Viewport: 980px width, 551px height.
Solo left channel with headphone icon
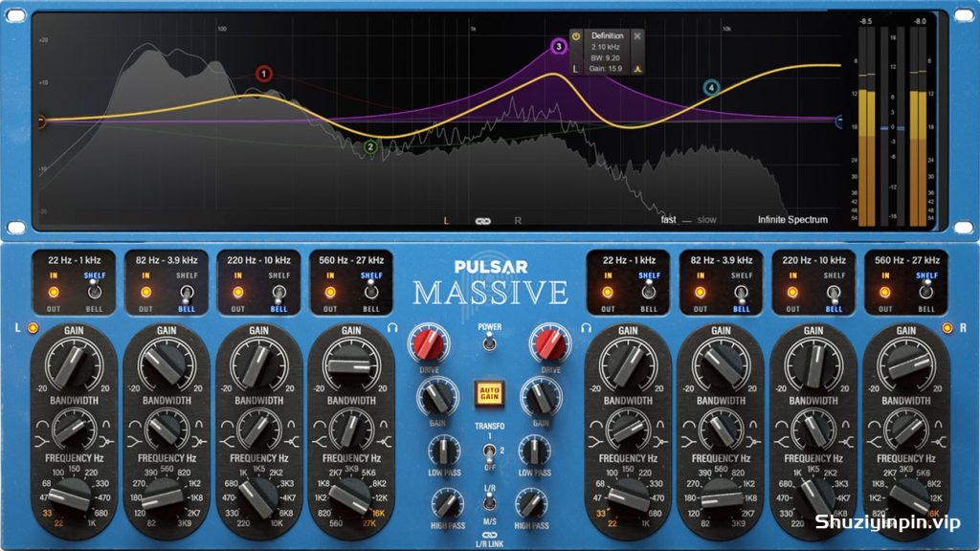[x=392, y=327]
